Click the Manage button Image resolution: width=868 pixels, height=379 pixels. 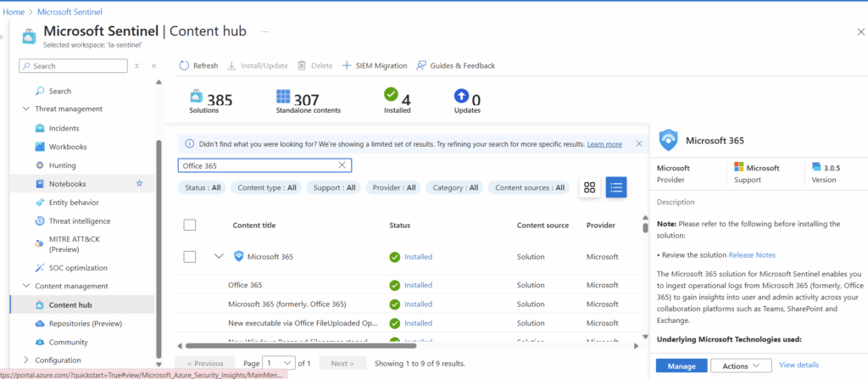pyautogui.click(x=682, y=365)
